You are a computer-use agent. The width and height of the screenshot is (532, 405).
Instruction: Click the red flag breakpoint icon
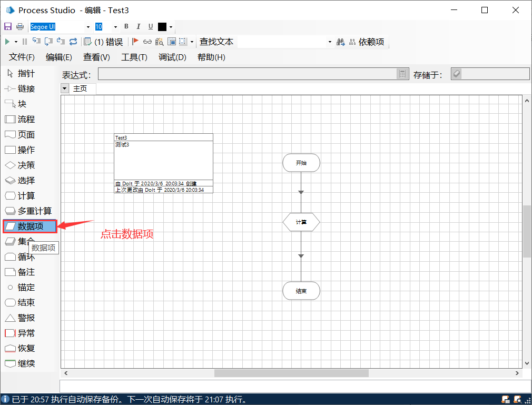[135, 42]
